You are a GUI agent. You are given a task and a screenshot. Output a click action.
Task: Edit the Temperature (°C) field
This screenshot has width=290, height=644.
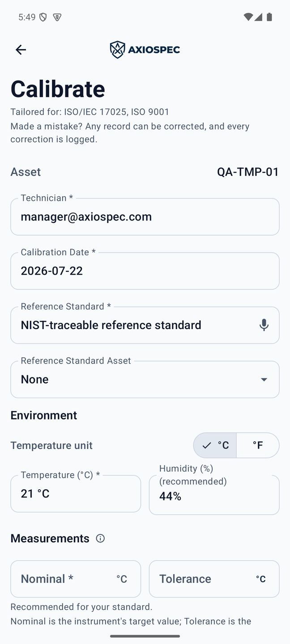click(76, 494)
